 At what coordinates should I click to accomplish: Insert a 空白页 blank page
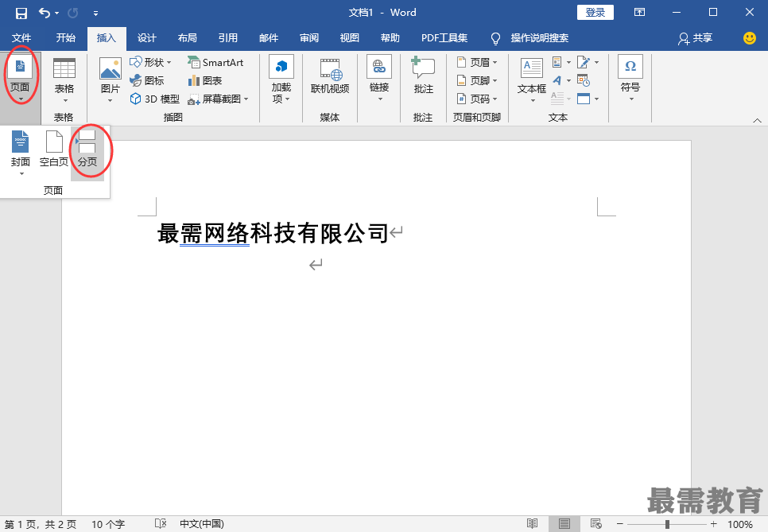click(54, 149)
